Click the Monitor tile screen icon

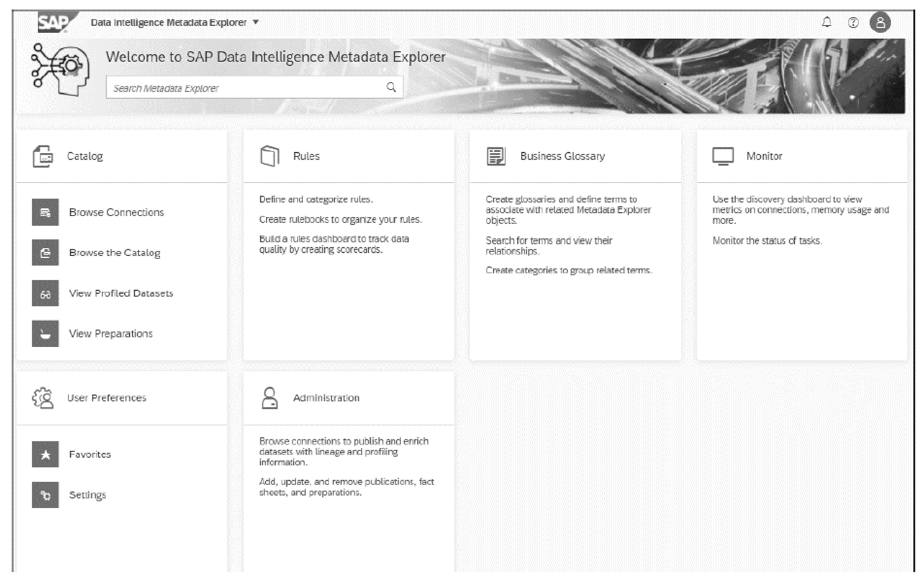point(723,157)
